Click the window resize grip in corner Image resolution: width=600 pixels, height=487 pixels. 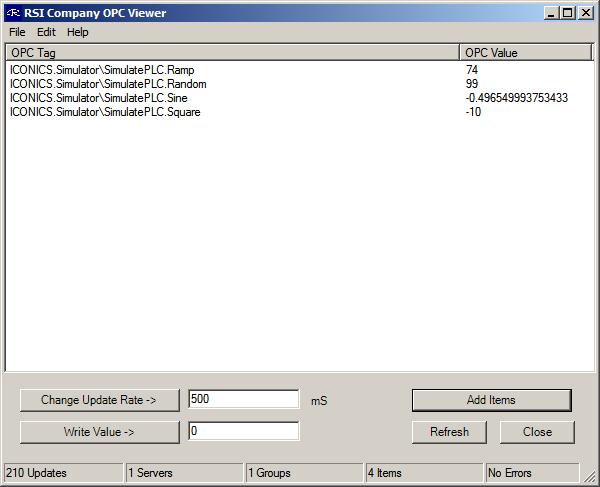tap(590, 476)
